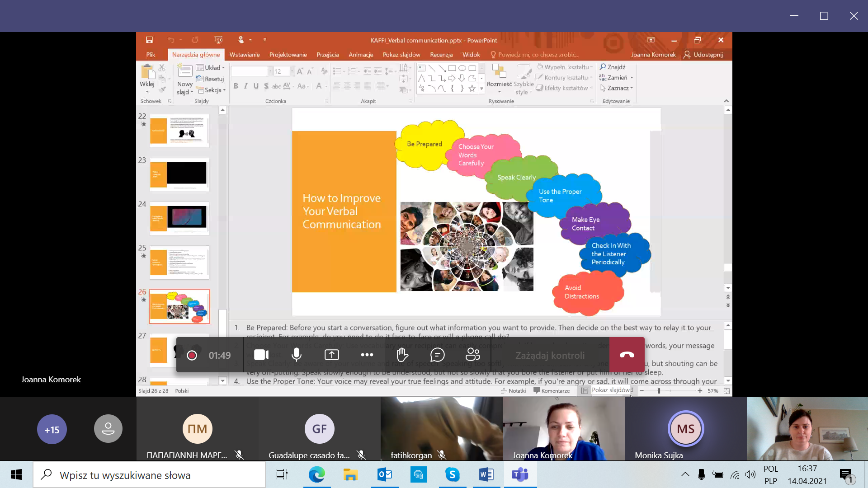Click the Powiedz mi search field
The image size is (868, 488).
[535, 55]
